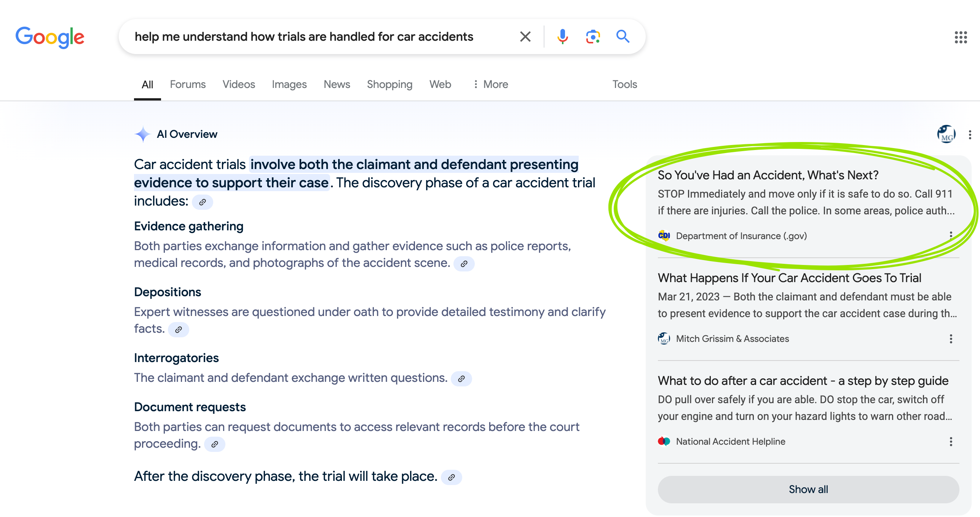Open the Tools menu
This screenshot has width=980, height=517.
click(624, 84)
